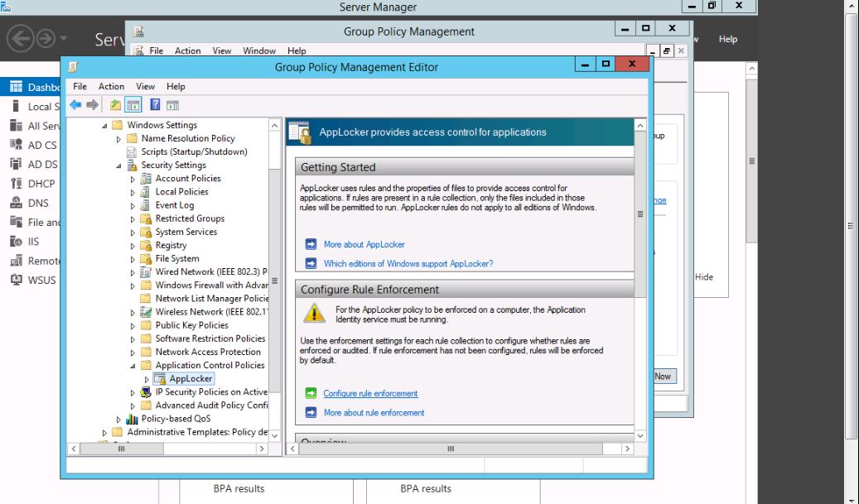859x504 pixels.
Task: Toggle the Show/Hide Action Pane button
Action: click(x=172, y=105)
